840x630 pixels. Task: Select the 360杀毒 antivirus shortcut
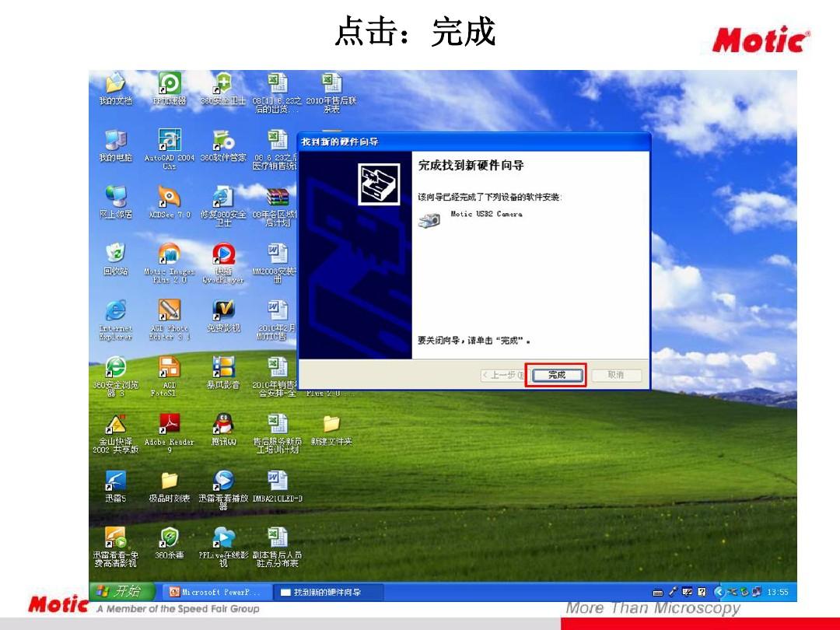point(169,537)
